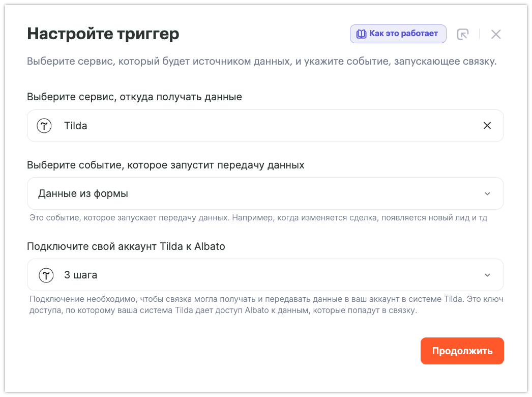Click the subtitle description under the heading
The height and width of the screenshot is (397, 532).
pos(261,62)
